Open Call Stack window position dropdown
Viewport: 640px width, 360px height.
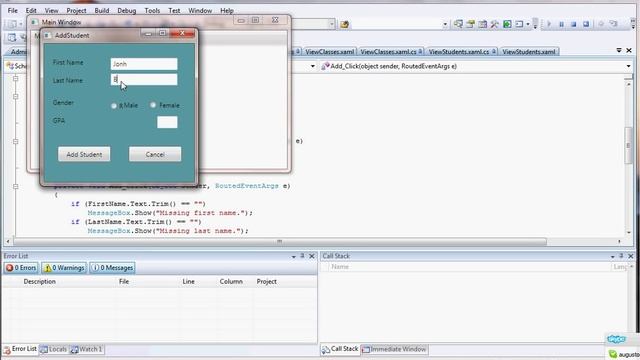pos(612,256)
